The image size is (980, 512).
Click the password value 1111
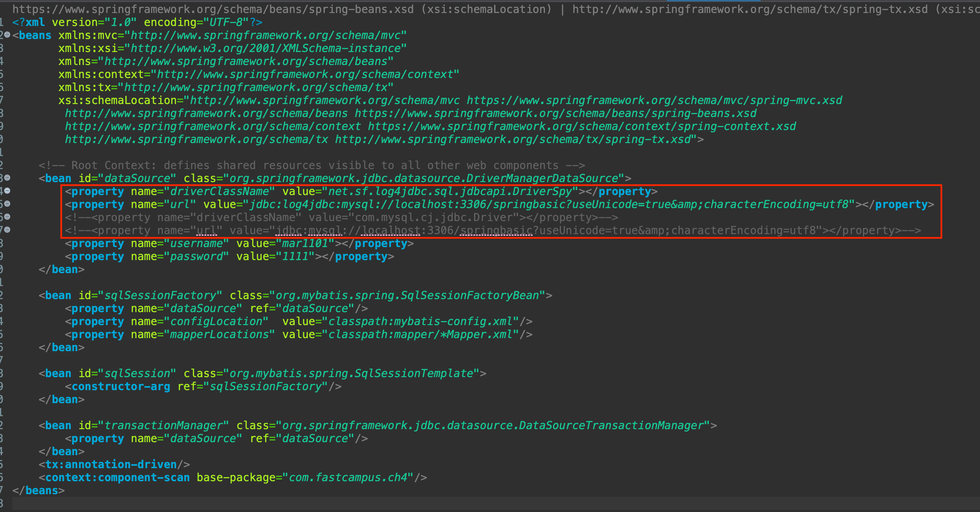pyautogui.click(x=295, y=257)
